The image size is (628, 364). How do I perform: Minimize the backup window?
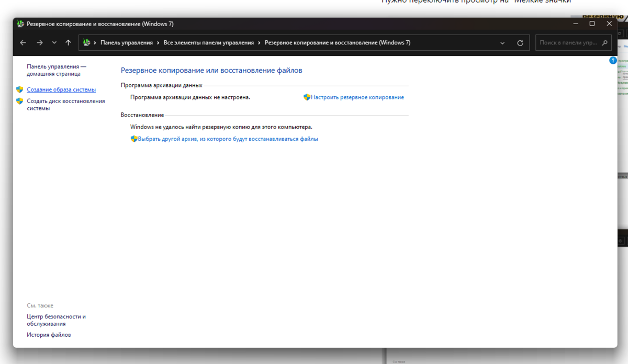click(575, 24)
